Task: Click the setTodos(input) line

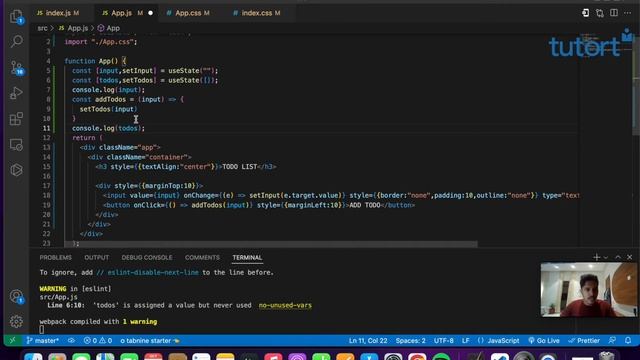Action: point(109,109)
